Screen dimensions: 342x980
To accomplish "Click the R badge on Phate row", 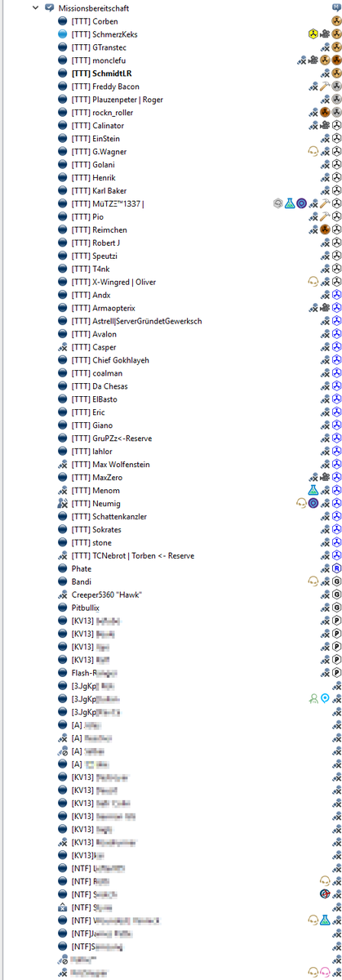I will 335,569.
